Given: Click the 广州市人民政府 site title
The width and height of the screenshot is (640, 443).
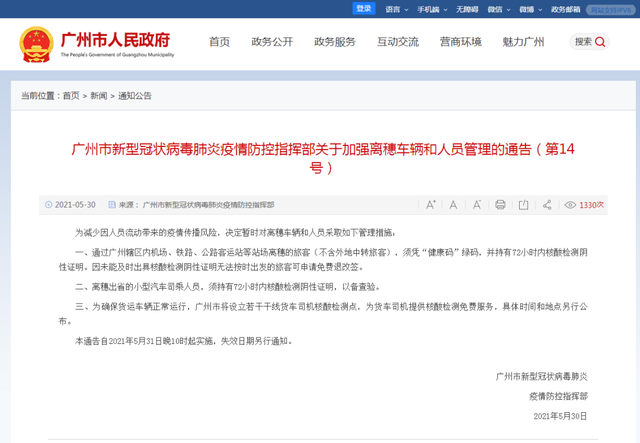Looking at the screenshot, I should click(116, 40).
